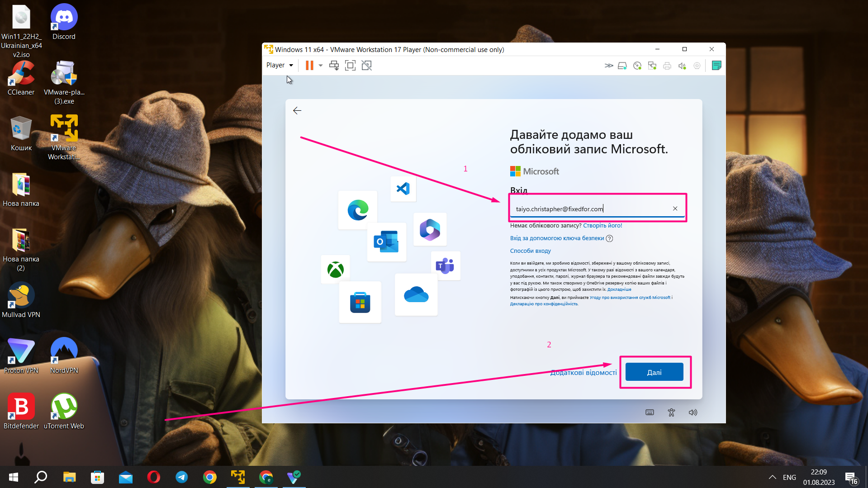868x488 pixels.
Task: Open Proton VPN taskbar icon
Action: coord(294,477)
